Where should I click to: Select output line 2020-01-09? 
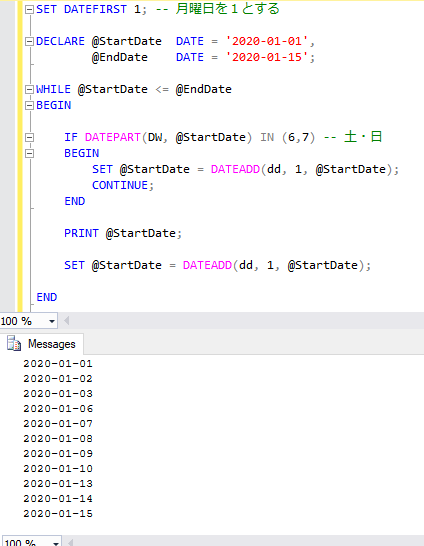pos(58,453)
